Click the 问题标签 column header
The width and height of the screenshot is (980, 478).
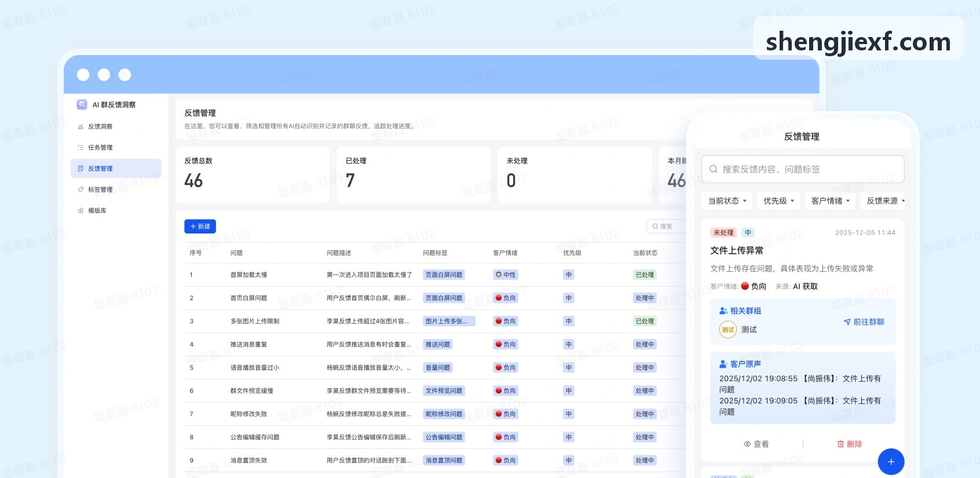click(x=435, y=253)
